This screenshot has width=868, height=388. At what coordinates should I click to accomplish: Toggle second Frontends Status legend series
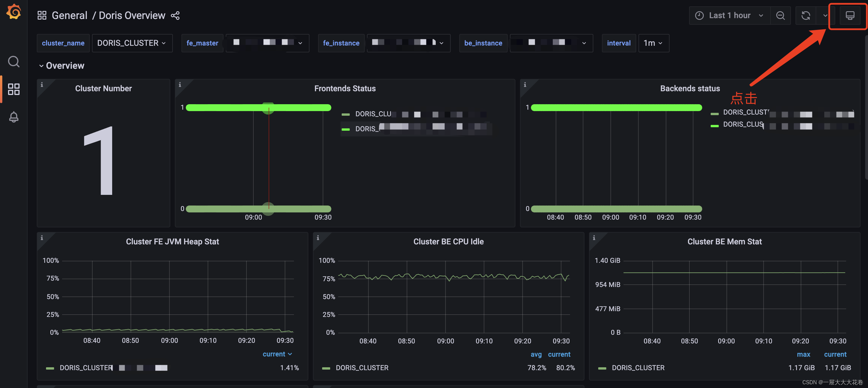point(421,128)
